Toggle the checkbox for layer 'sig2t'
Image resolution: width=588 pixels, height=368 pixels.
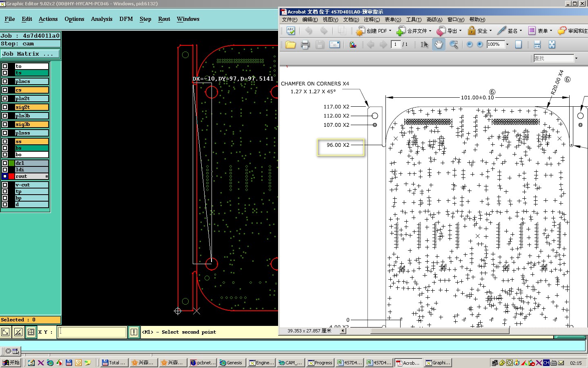point(5,107)
